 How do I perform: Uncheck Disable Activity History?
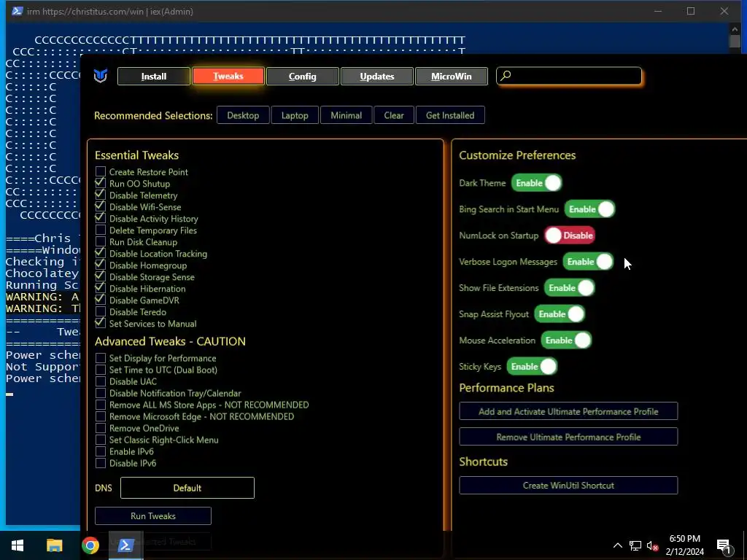pos(101,218)
